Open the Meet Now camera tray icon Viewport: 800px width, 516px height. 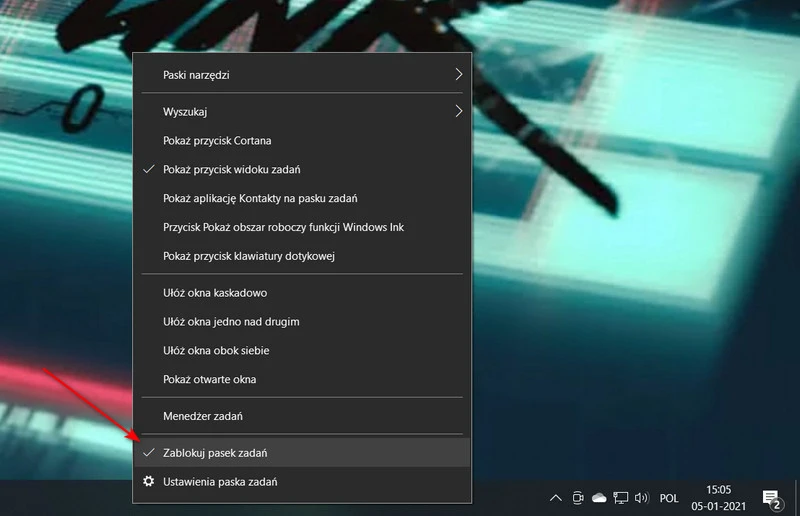[578, 498]
